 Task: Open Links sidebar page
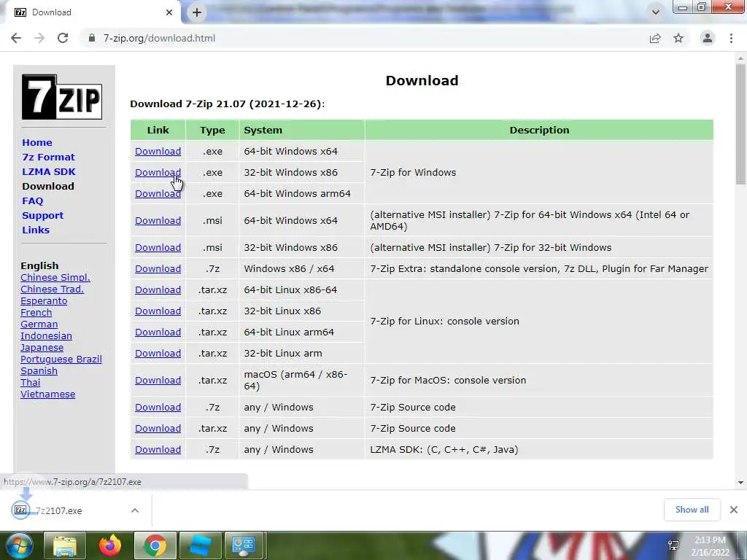pos(36,230)
